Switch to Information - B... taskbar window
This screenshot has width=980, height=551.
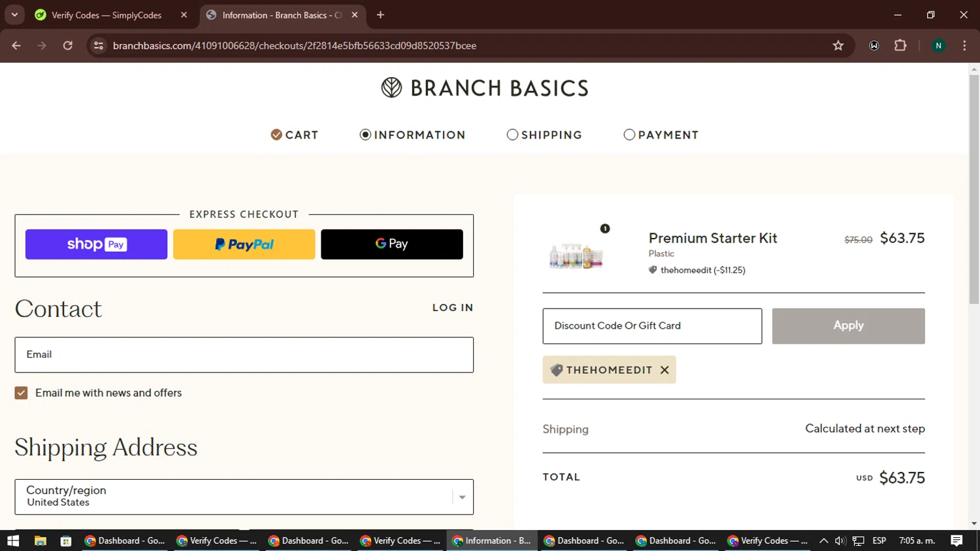[493, 541]
